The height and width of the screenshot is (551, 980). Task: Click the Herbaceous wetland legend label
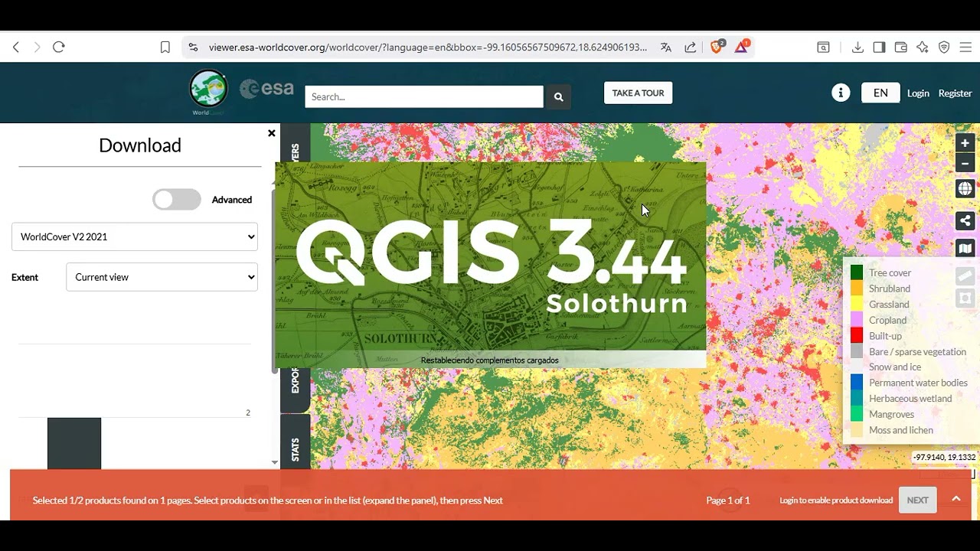(x=910, y=399)
